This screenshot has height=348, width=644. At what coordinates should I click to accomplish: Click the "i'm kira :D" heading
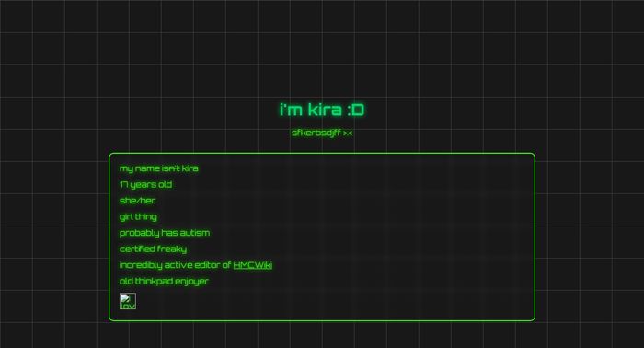322,110
